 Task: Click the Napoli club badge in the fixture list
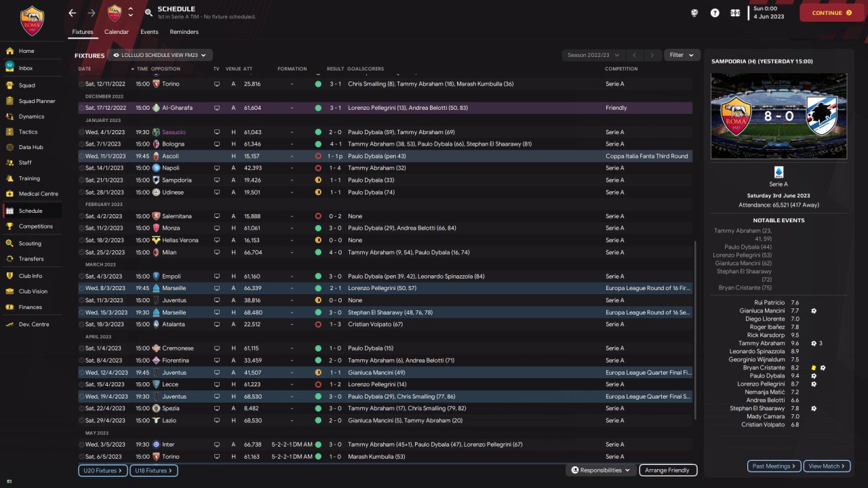coord(156,168)
